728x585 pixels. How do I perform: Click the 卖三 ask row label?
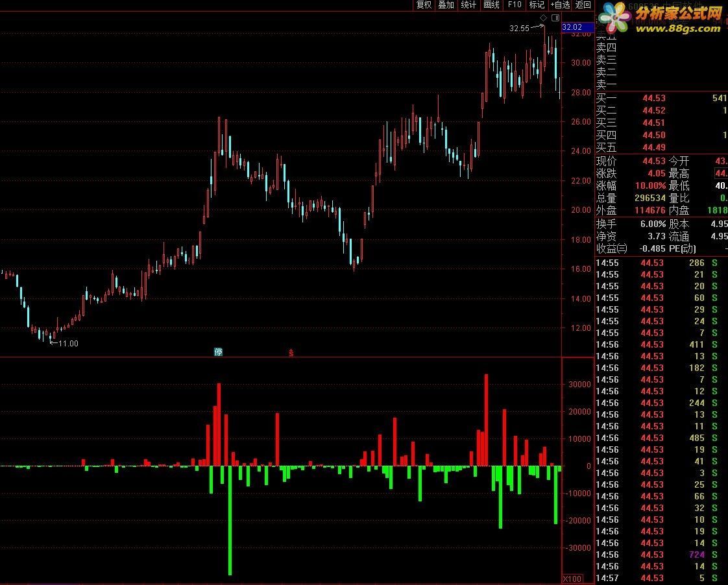click(607, 60)
